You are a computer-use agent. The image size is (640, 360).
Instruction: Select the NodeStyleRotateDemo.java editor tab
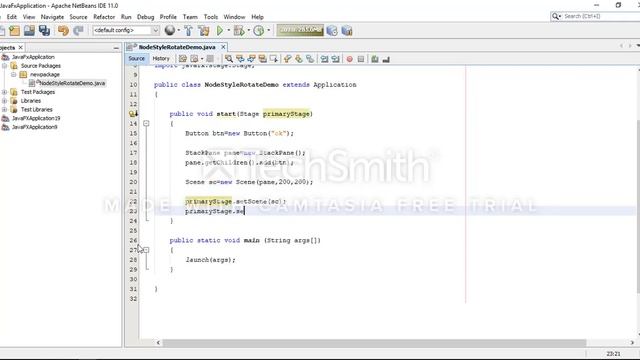pyautogui.click(x=177, y=47)
